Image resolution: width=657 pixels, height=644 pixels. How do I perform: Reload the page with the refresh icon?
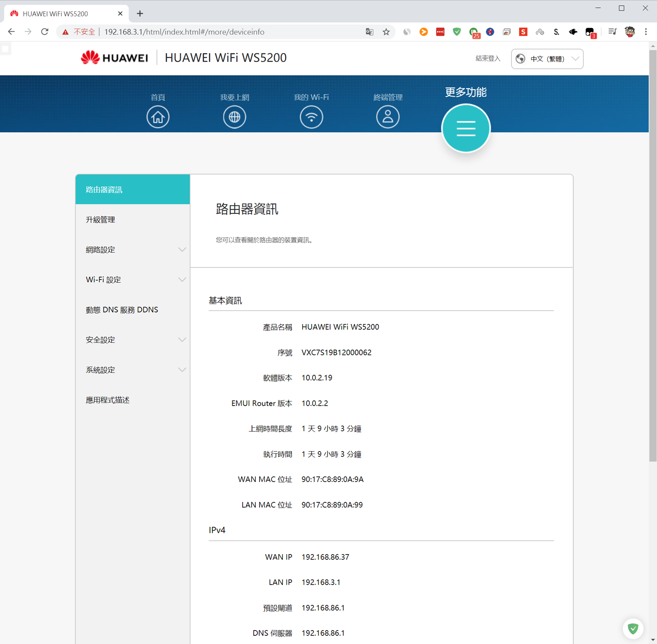click(x=45, y=32)
